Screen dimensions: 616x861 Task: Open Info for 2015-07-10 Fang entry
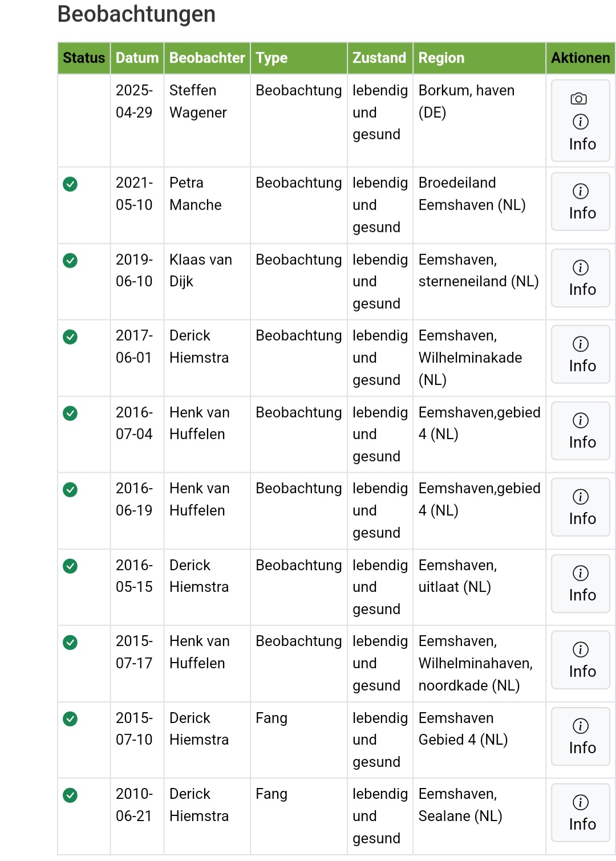click(581, 737)
